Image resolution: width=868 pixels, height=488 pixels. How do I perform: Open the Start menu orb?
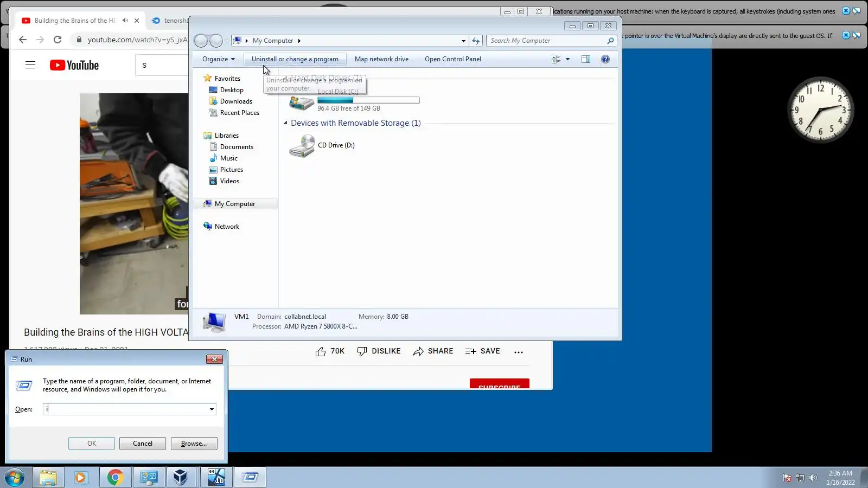15,478
